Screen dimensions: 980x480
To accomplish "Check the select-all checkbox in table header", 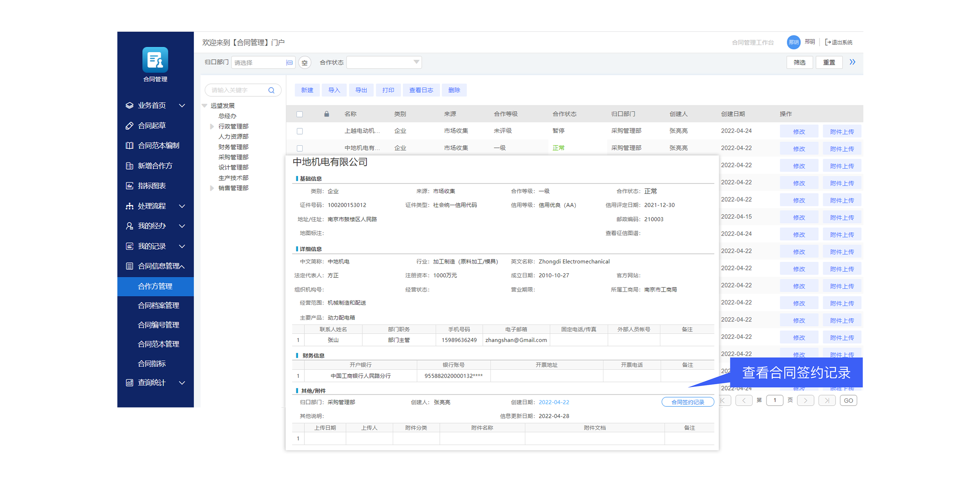I will [300, 114].
